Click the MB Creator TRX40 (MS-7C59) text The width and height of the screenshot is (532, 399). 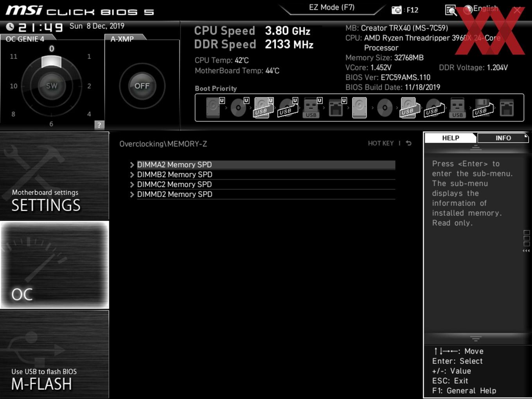(x=397, y=28)
